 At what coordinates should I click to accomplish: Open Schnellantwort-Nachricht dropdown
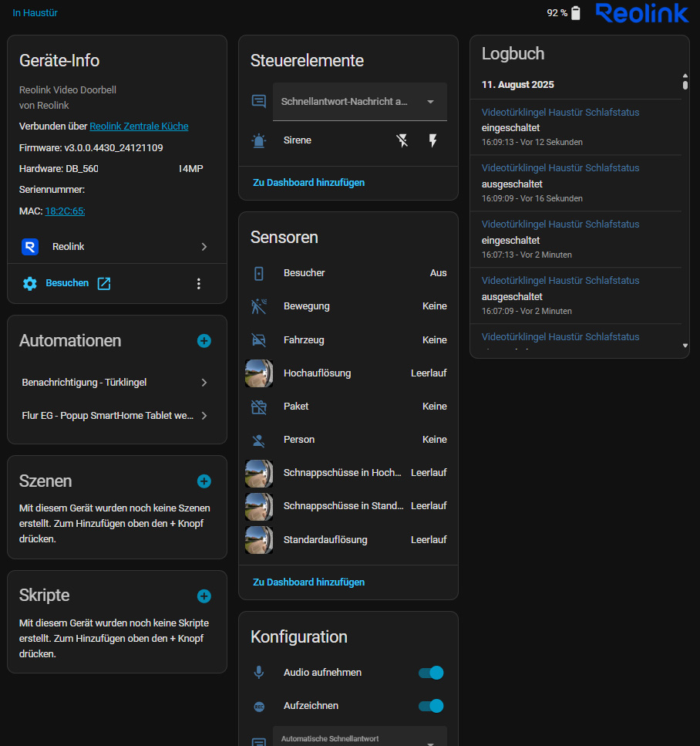pyautogui.click(x=359, y=102)
